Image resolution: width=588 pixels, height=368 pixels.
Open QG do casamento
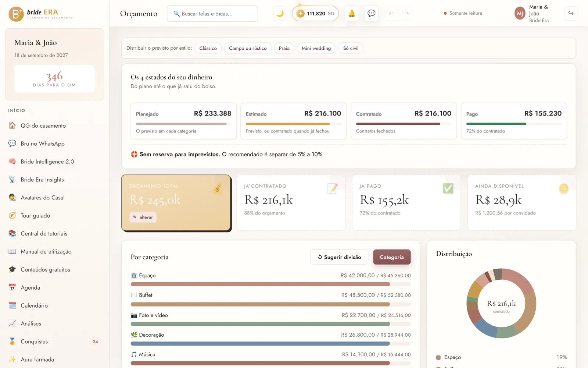[54, 125]
